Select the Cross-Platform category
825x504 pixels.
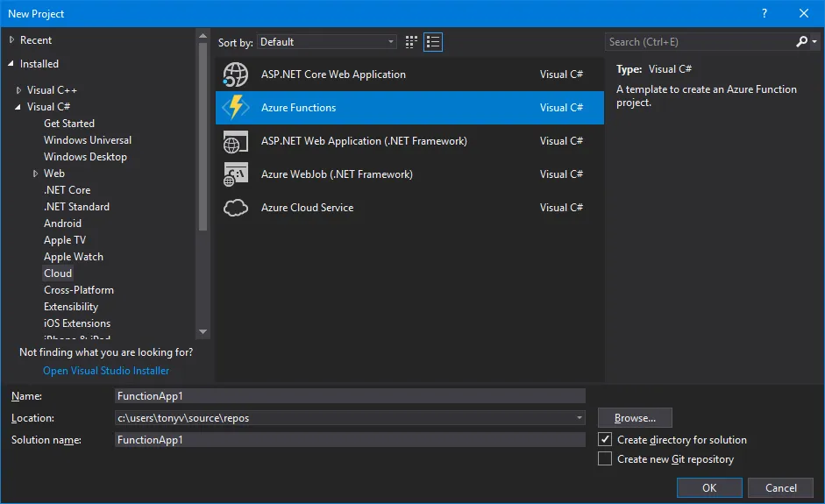pos(79,290)
